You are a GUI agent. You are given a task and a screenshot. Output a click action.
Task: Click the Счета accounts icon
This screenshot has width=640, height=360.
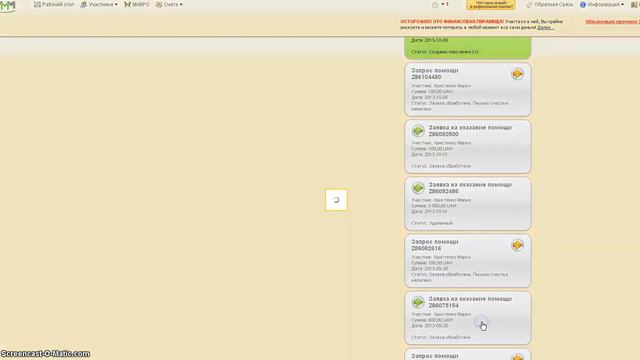[159, 4]
